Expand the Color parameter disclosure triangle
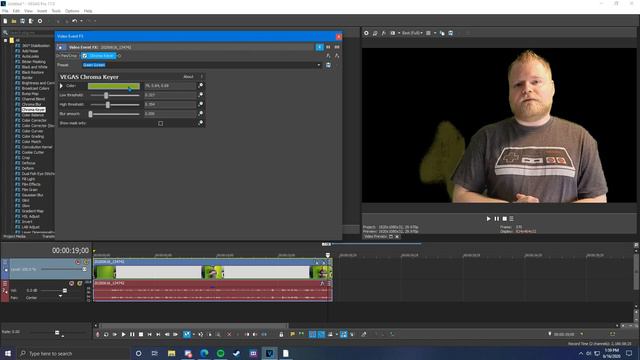640x360 pixels. click(61, 86)
